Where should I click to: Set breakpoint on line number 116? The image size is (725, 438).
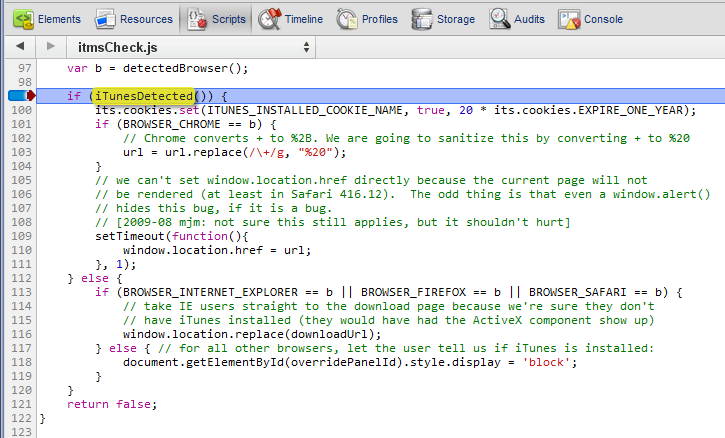pyautogui.click(x=22, y=334)
